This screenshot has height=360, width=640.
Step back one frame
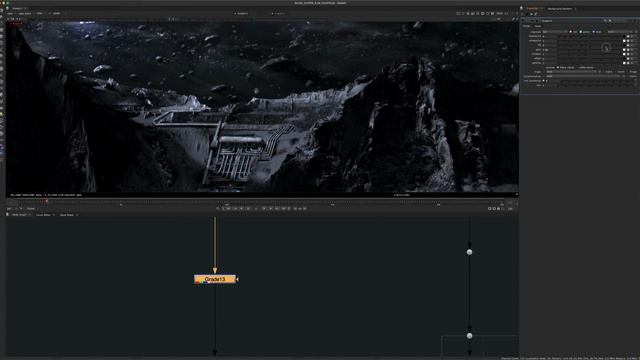[x=248, y=208]
